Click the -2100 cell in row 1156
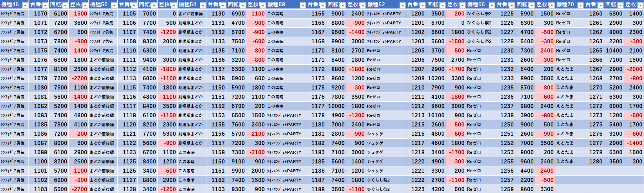Image resolution: width=644 pixels, height=193 pixels. 256,134
